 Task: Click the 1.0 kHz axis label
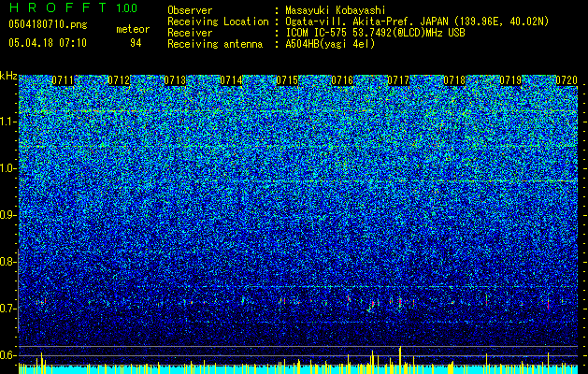click(7, 168)
